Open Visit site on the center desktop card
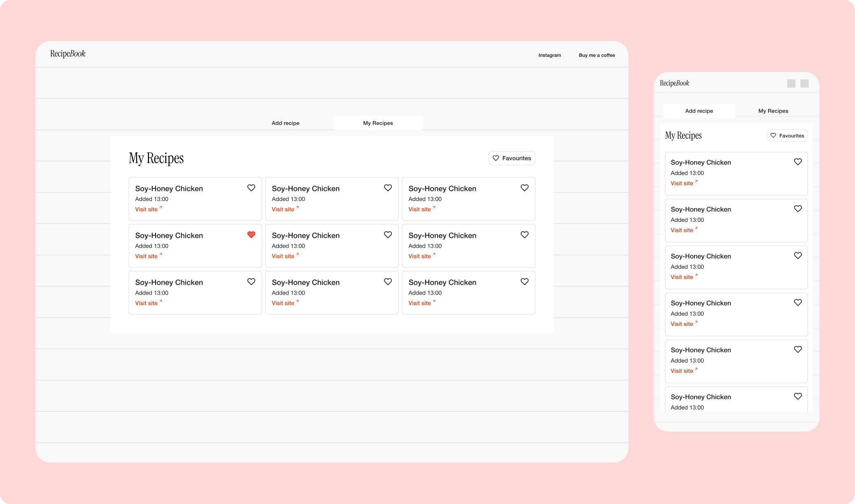 pos(285,256)
